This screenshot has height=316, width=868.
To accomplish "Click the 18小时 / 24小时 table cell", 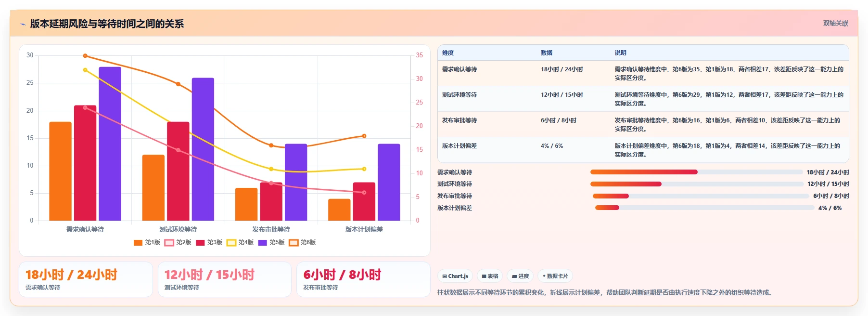I will 562,69.
